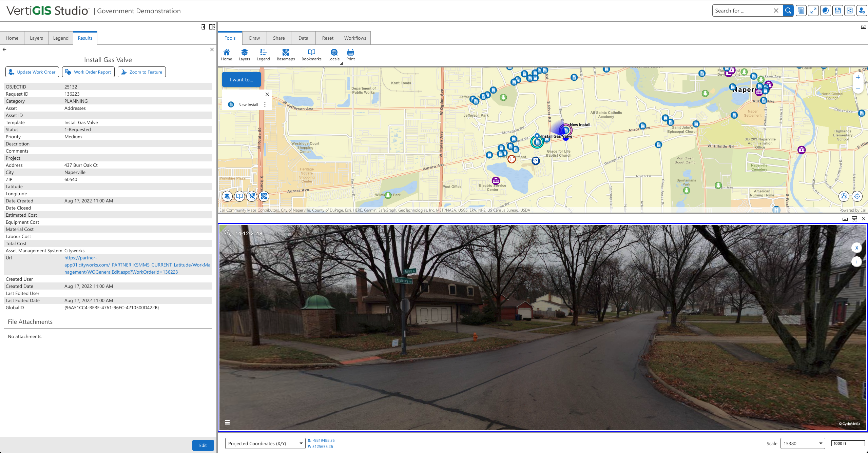
Task: Switch to the Legend panel tab
Action: [61, 38]
